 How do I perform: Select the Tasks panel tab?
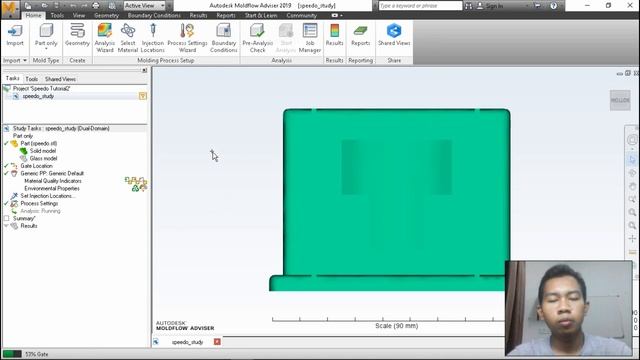[12, 78]
